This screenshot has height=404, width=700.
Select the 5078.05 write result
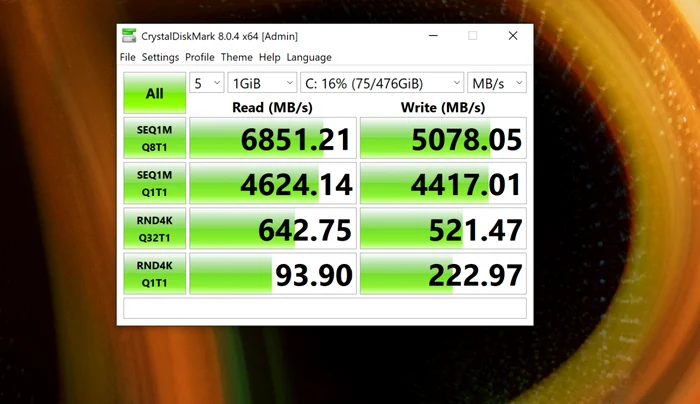tap(443, 138)
